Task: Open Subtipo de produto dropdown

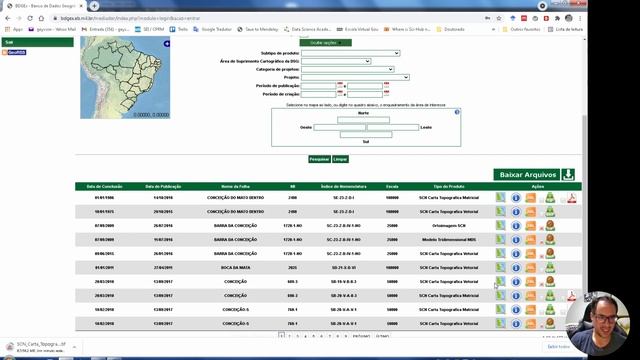Action: (x=351, y=53)
